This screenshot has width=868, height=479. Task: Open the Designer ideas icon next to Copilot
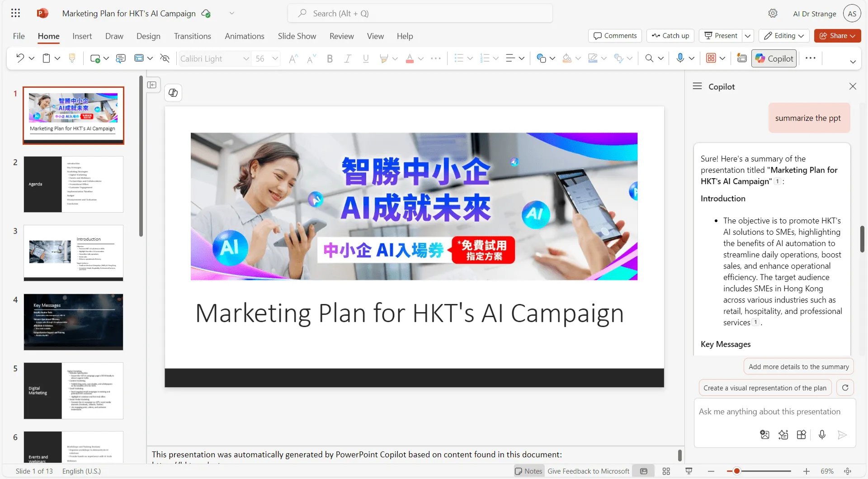click(x=742, y=58)
